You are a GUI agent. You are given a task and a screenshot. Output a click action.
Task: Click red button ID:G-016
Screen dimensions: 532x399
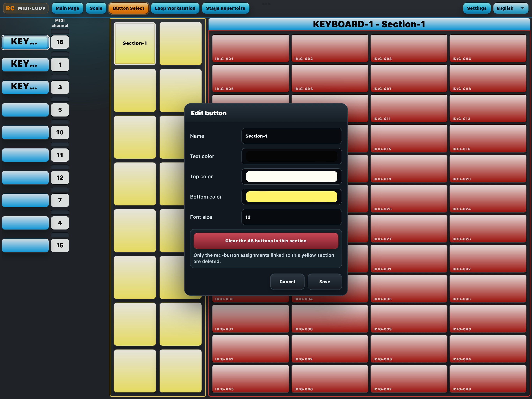click(x=488, y=138)
